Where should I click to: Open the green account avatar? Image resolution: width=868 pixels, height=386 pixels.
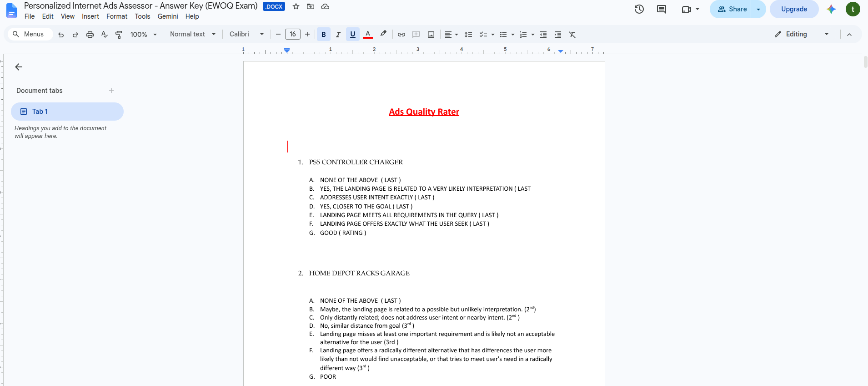(853, 9)
